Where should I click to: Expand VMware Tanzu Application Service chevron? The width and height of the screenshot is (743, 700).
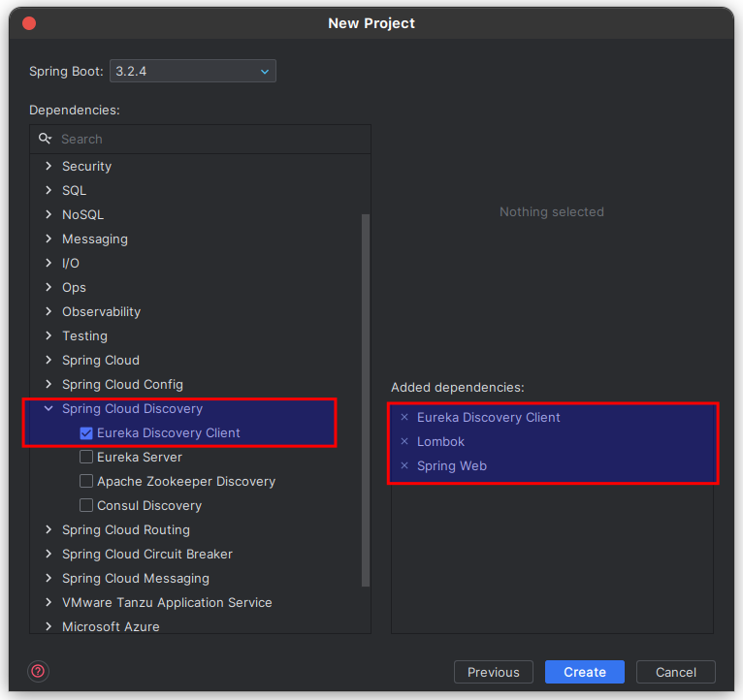coord(48,602)
